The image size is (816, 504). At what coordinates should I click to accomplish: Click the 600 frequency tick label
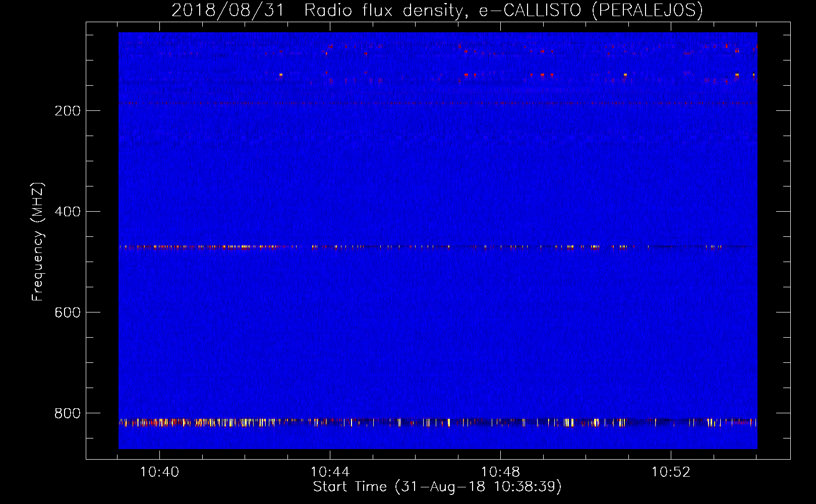68,312
